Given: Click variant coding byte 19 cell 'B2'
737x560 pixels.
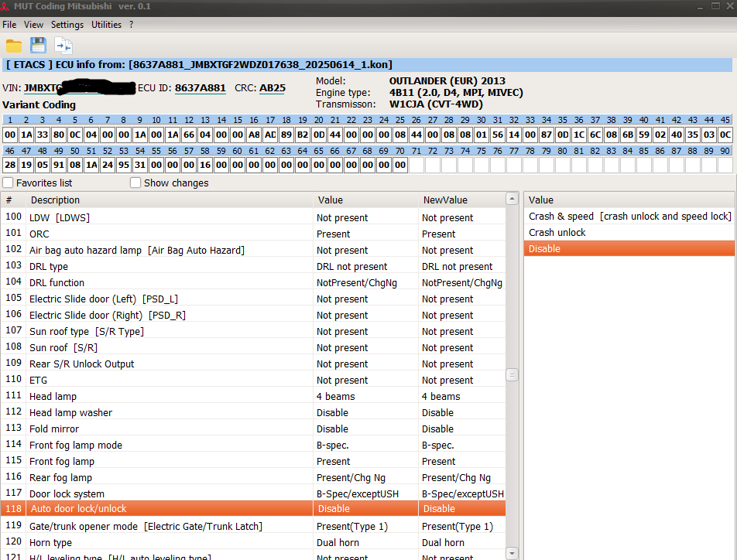Looking at the screenshot, I should [x=303, y=135].
